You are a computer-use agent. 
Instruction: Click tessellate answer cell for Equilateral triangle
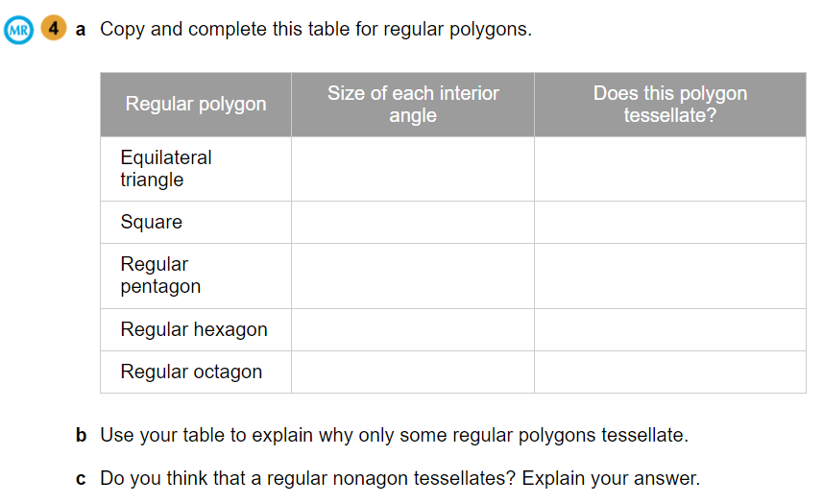(669, 169)
